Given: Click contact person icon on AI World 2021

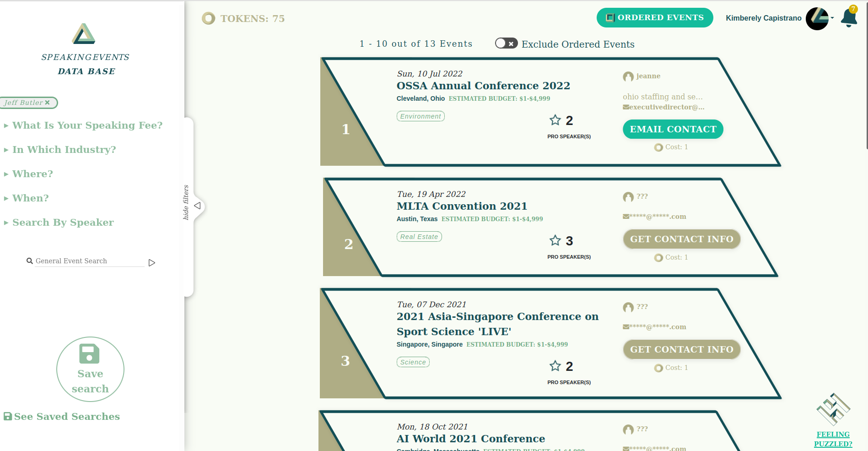Looking at the screenshot, I should coord(628,429).
